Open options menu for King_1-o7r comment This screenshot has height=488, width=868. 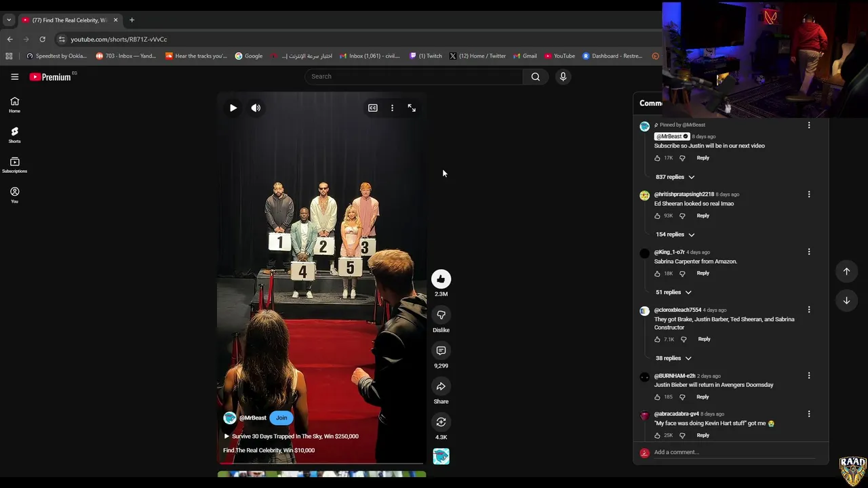pos(808,252)
